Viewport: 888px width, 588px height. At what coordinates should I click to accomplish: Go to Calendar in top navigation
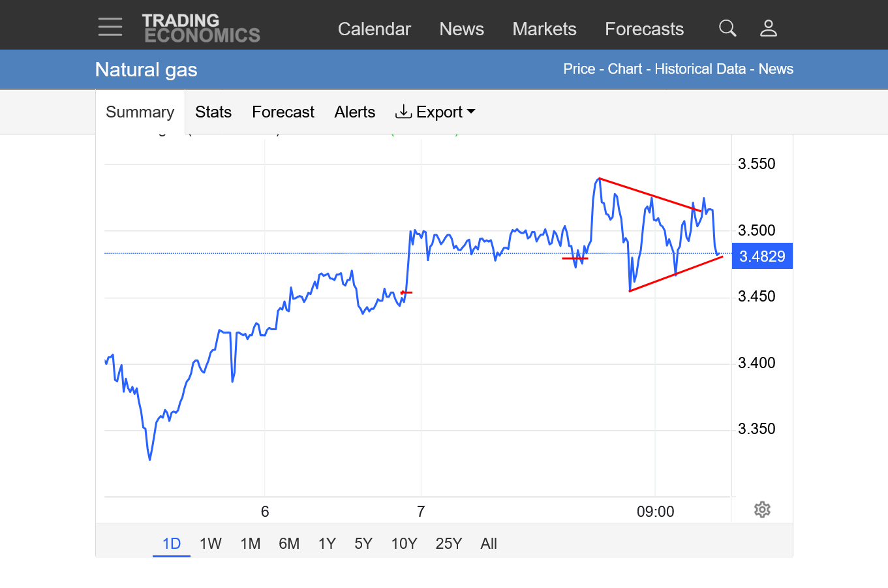(x=374, y=29)
